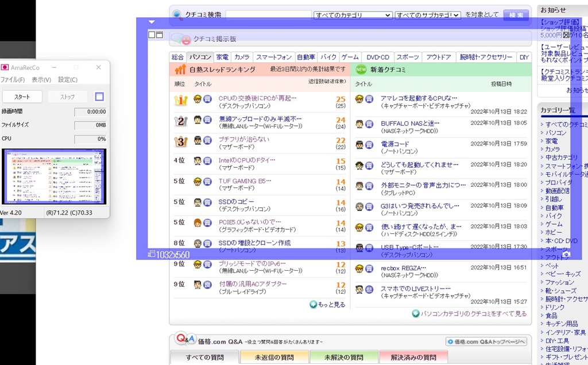Open the SSDの増設とクローン作成 thread

254,243
